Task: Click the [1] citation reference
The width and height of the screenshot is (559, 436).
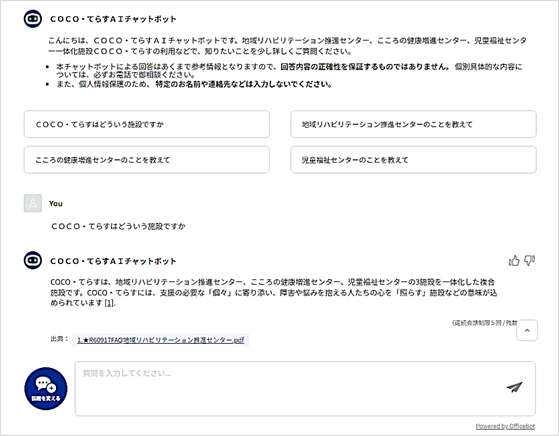Action: pos(109,303)
